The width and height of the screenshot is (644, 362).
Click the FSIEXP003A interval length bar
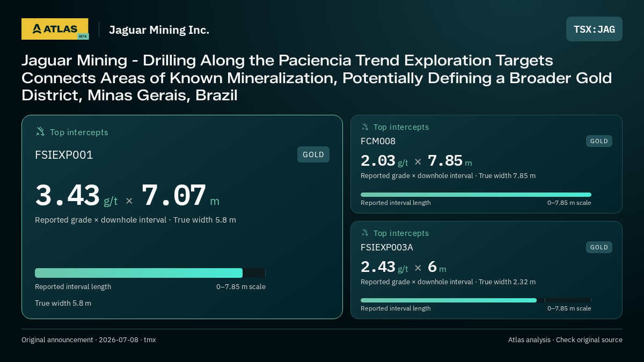pos(476,300)
